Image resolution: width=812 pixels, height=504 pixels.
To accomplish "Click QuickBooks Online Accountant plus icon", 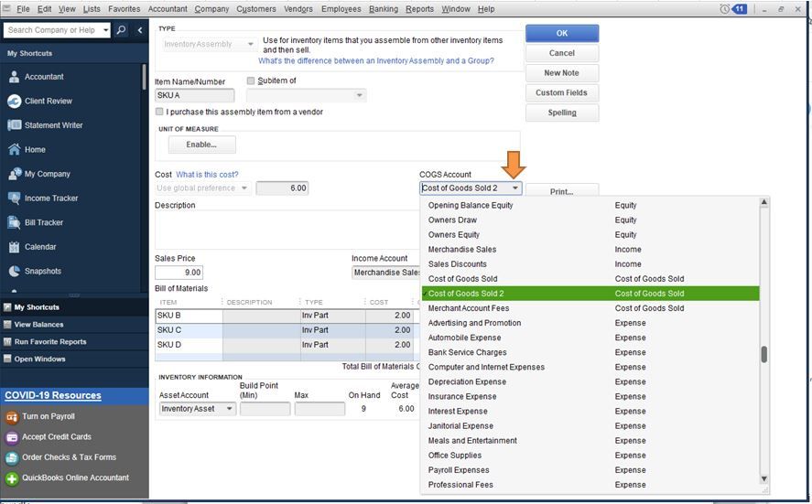I will point(12,478).
